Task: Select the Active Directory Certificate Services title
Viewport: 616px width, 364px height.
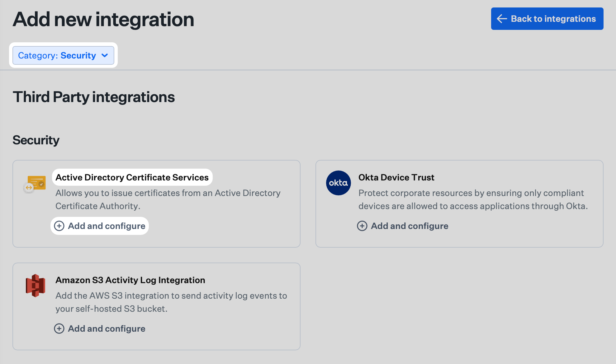Action: point(132,177)
